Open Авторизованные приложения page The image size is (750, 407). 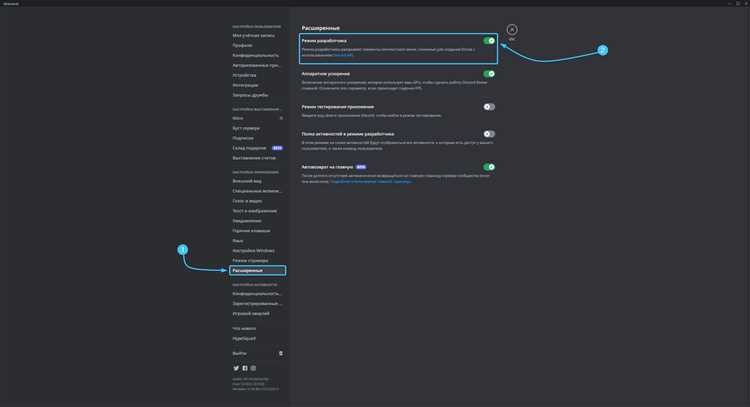[x=257, y=66]
